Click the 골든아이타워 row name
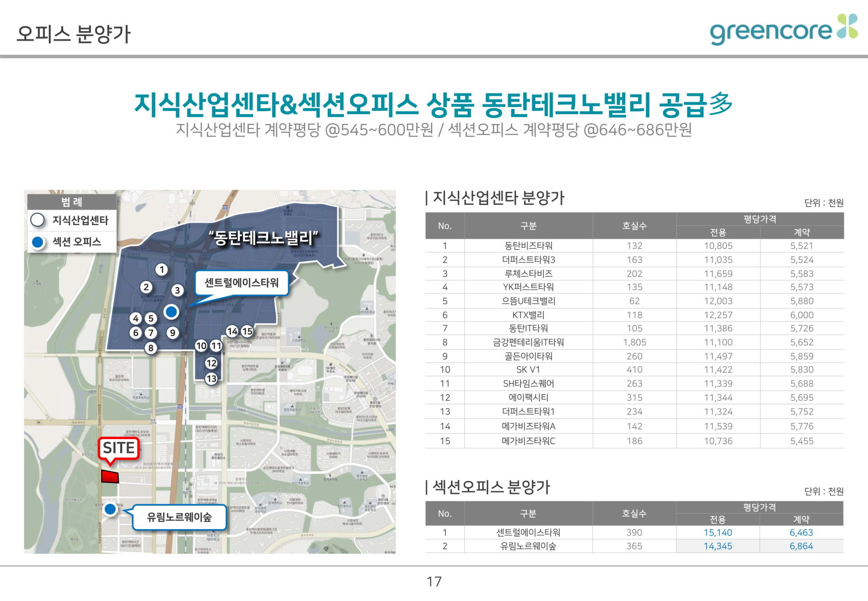The height and width of the screenshot is (601, 868). (528, 356)
